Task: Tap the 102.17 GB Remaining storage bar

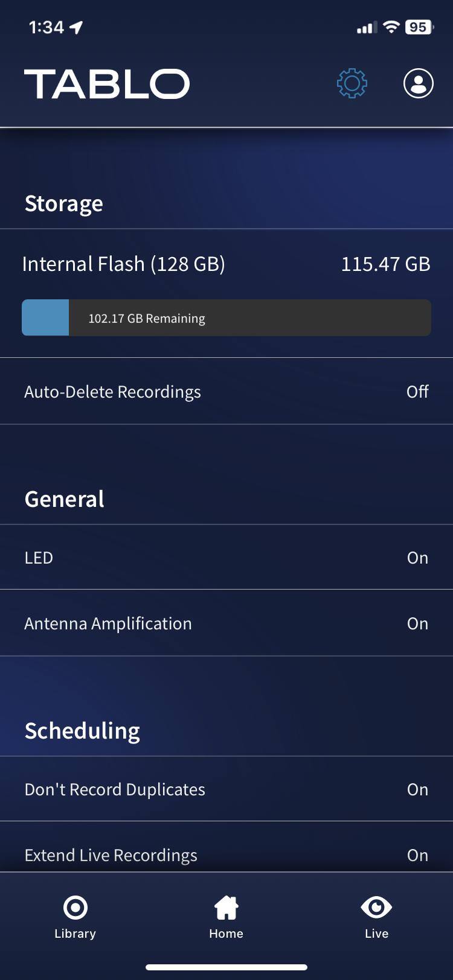Action: (226, 318)
